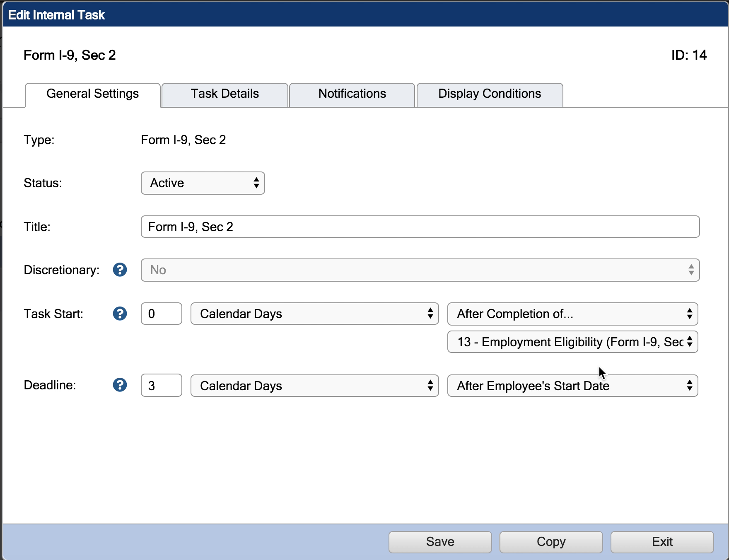Click the Copy button
Screen dimensions: 729x560
tap(551, 542)
